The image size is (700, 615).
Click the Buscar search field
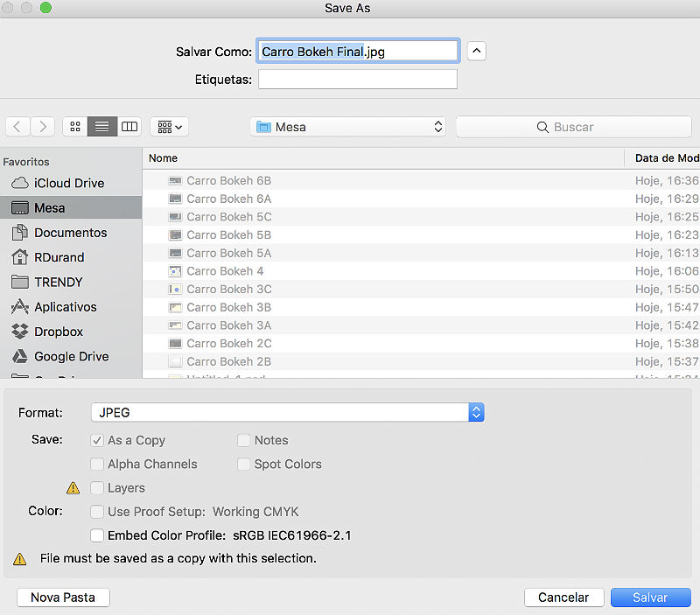(573, 127)
